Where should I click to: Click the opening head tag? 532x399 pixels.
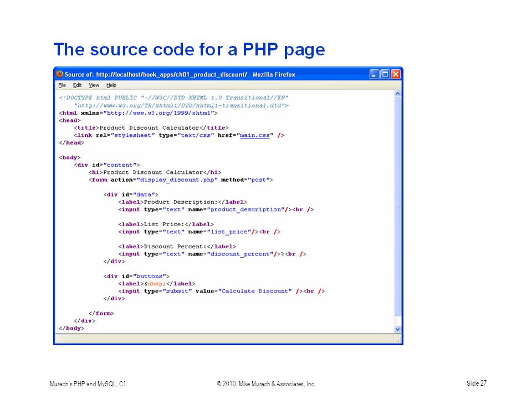click(70, 120)
